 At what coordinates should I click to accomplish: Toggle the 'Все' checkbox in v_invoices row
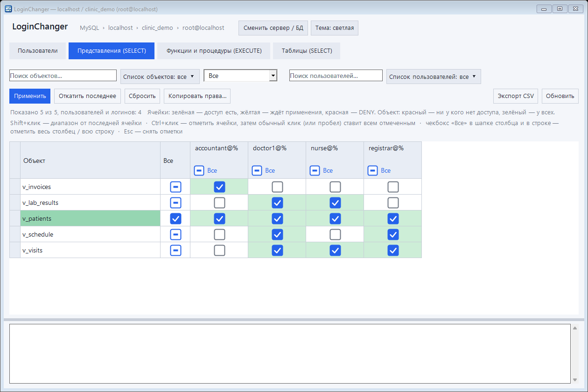pyautogui.click(x=175, y=187)
